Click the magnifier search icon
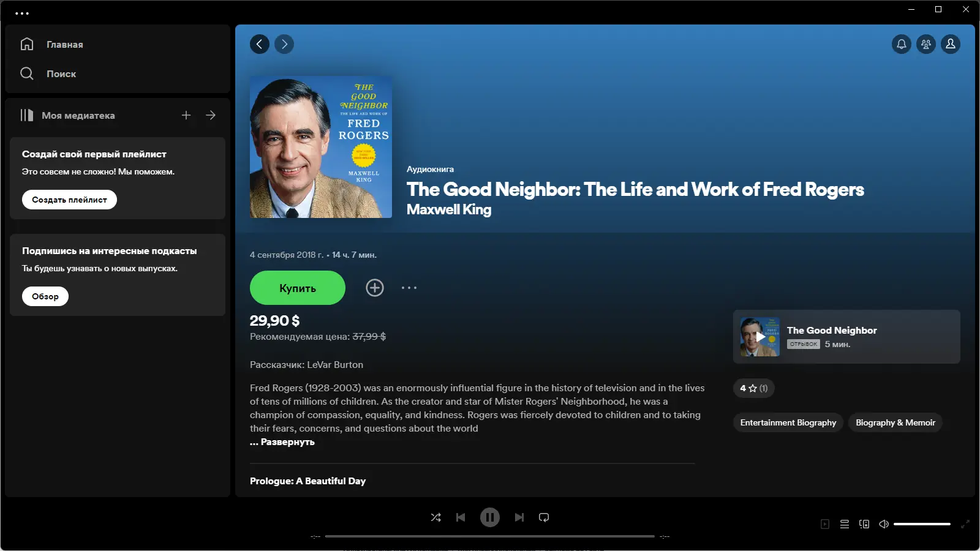 pos(27,73)
